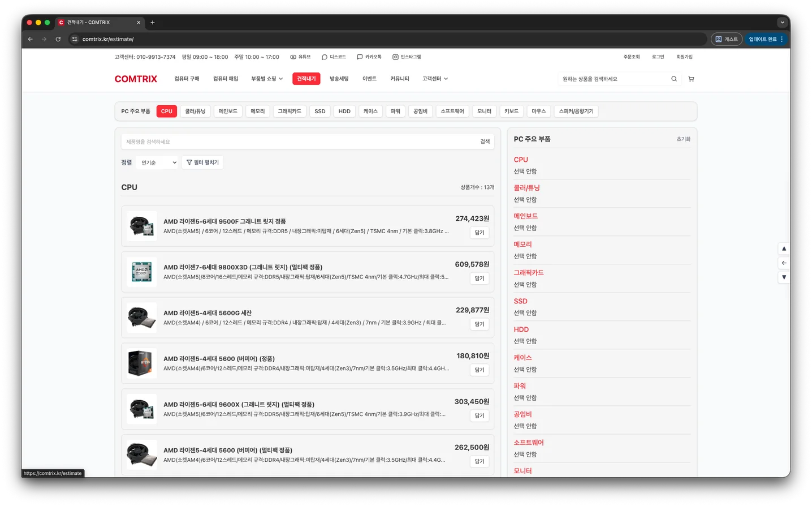This screenshot has height=506, width=812.
Task: Switch to the 모니터 category tab
Action: click(x=485, y=112)
